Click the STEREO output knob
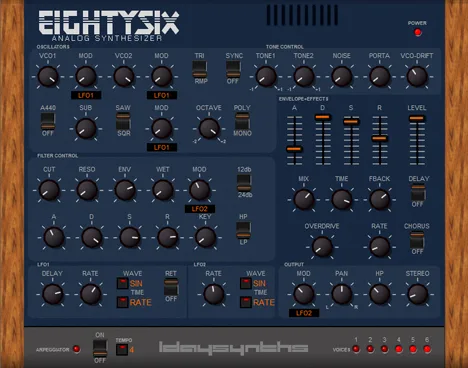Image resolution: width=468 pixels, height=368 pixels. (x=417, y=294)
